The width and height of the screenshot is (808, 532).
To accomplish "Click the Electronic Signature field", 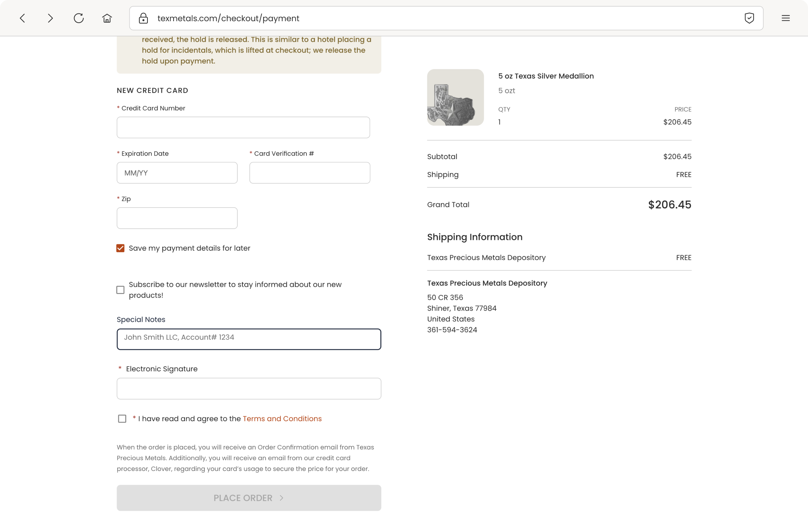I will tap(249, 388).
